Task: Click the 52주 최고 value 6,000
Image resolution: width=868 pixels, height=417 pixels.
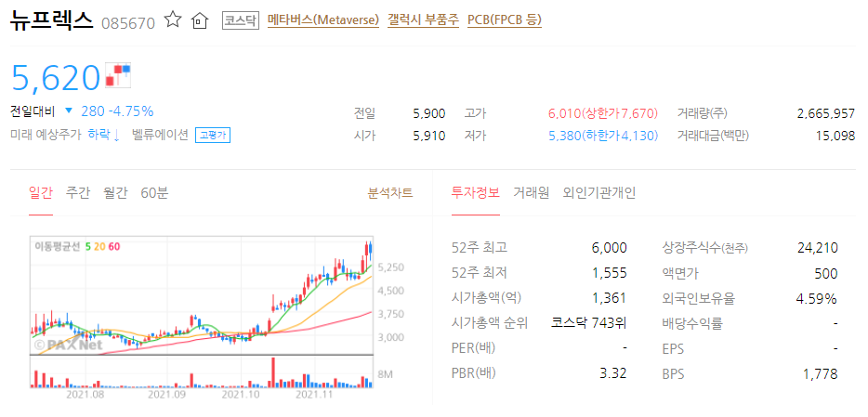Action: (x=609, y=247)
